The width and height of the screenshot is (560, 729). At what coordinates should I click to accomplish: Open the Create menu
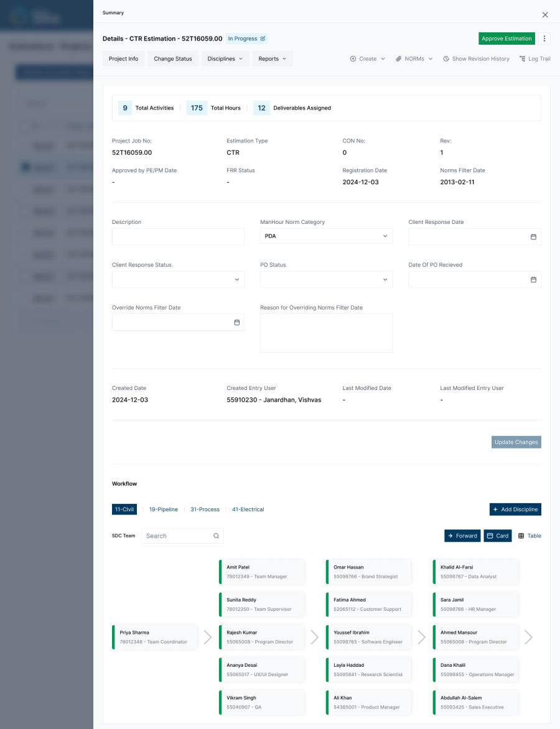(368, 58)
